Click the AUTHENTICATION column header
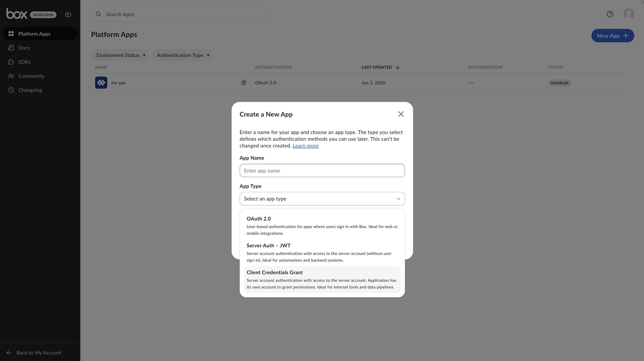The height and width of the screenshot is (361, 644). [273, 67]
